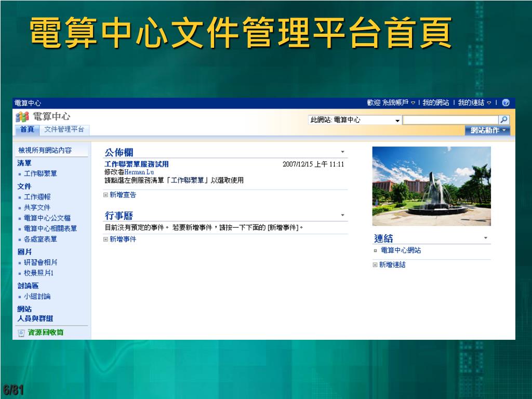
Task: Open the search scope 此網站: 電算中心 dropdown
Action: point(355,120)
